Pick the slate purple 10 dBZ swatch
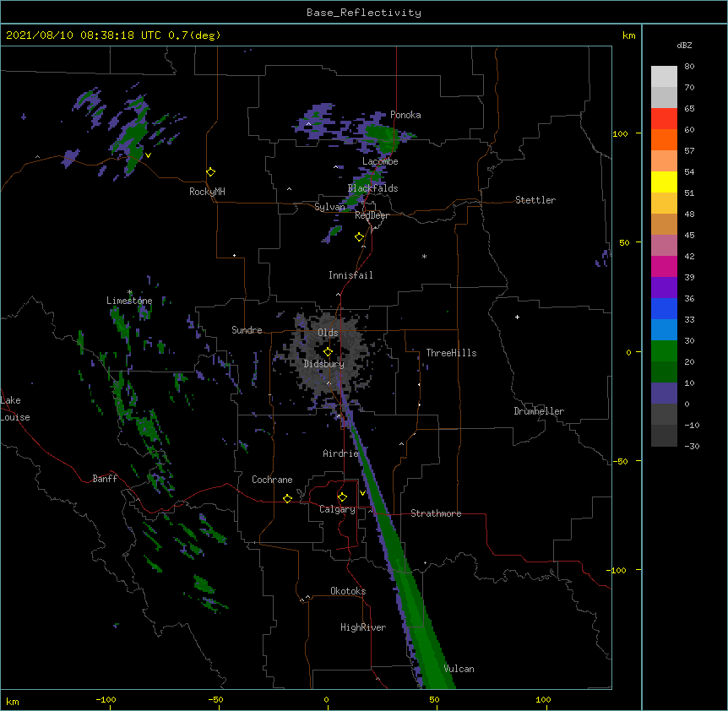Image resolution: width=728 pixels, height=711 pixels. click(x=664, y=393)
